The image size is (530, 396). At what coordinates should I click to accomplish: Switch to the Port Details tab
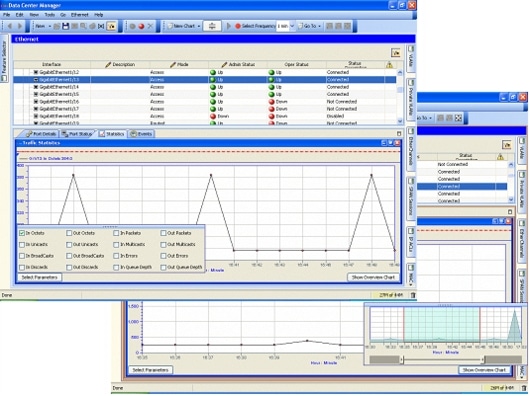point(41,134)
